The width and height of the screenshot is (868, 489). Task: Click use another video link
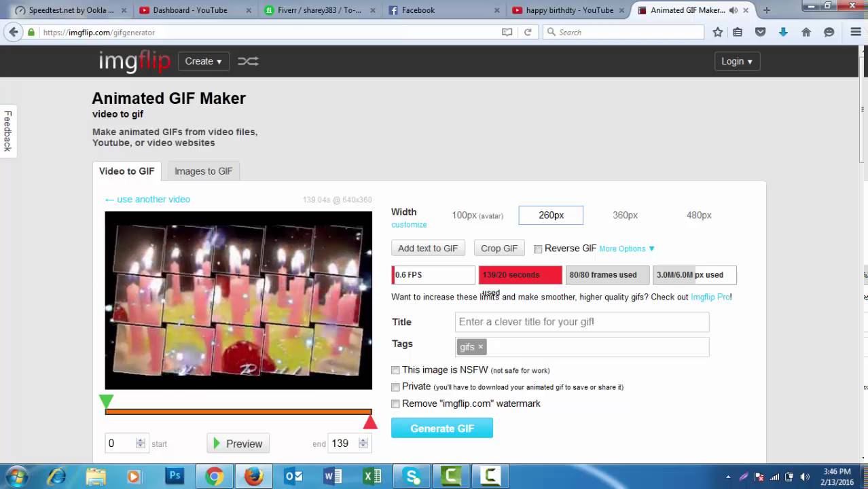[x=147, y=199]
